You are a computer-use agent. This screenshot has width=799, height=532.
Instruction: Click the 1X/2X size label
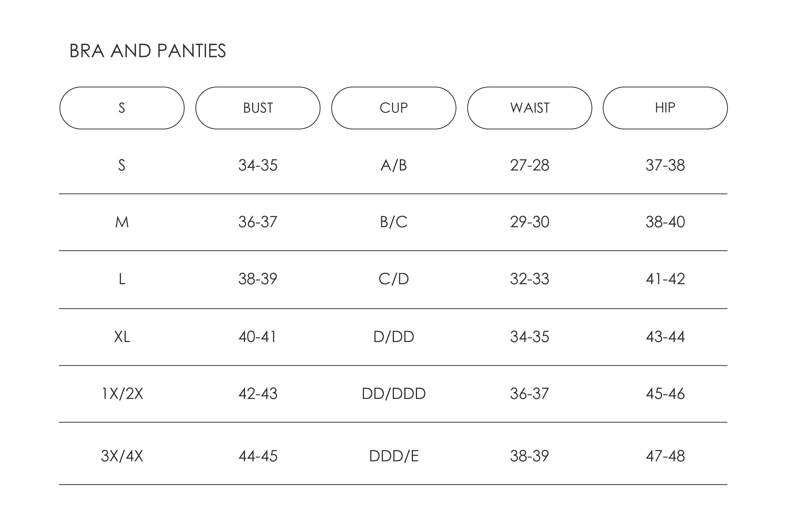click(x=122, y=394)
